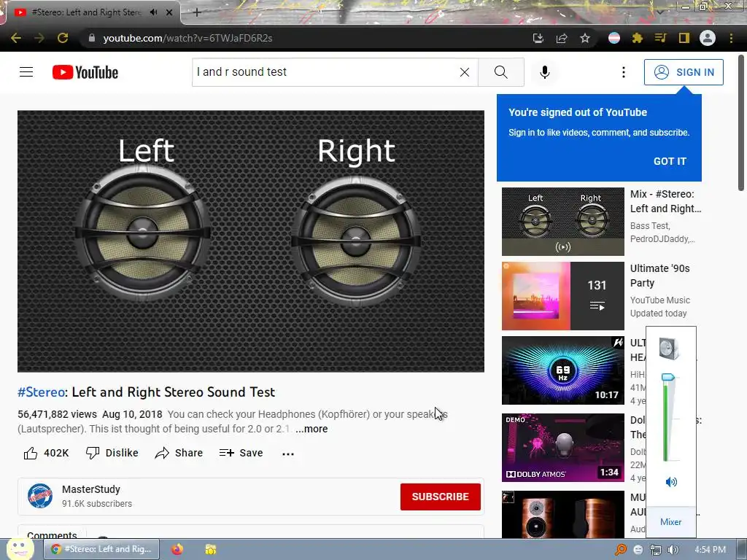
Task: Bookmark this page with the star icon
Action: (585, 38)
